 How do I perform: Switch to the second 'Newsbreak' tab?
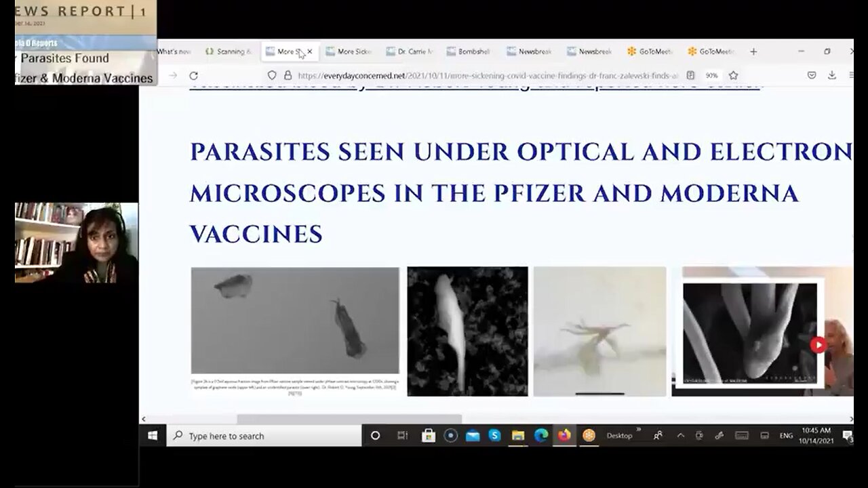[x=590, y=52]
